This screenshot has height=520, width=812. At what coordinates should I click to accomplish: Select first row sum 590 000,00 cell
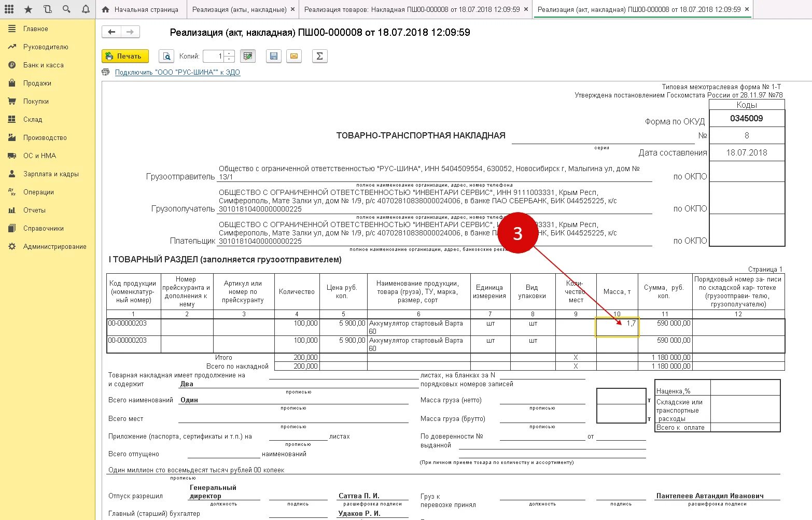coord(665,327)
